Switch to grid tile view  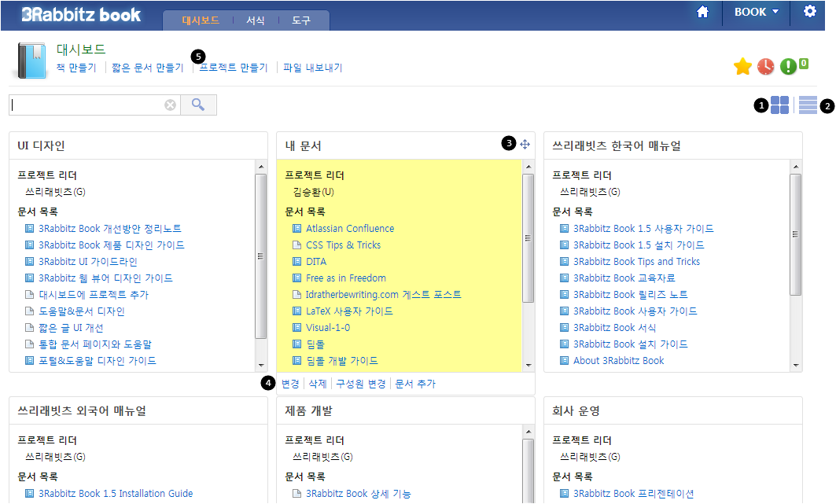coord(779,105)
